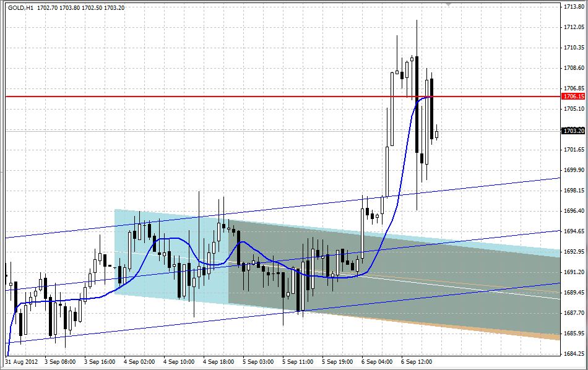The image size is (588, 370).
Task: Click the 1706.85 price axis label
Action: click(x=574, y=88)
